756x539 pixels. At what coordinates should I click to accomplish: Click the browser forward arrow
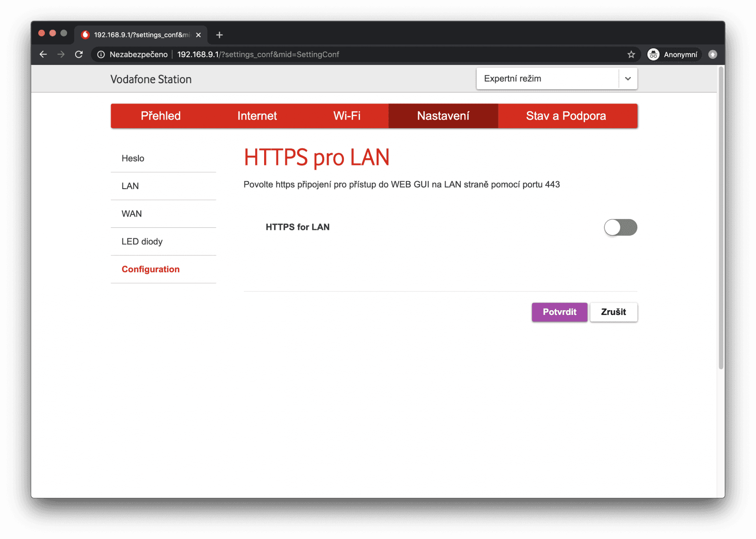click(61, 54)
